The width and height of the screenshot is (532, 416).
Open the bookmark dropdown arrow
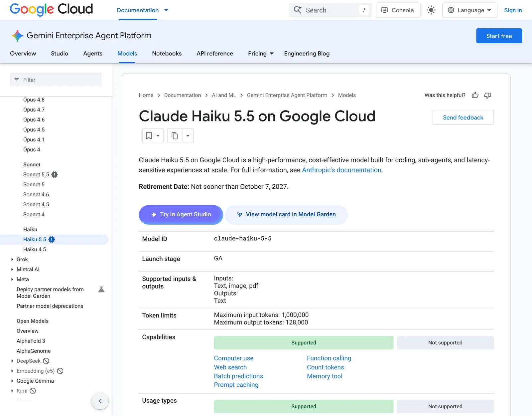(x=158, y=135)
